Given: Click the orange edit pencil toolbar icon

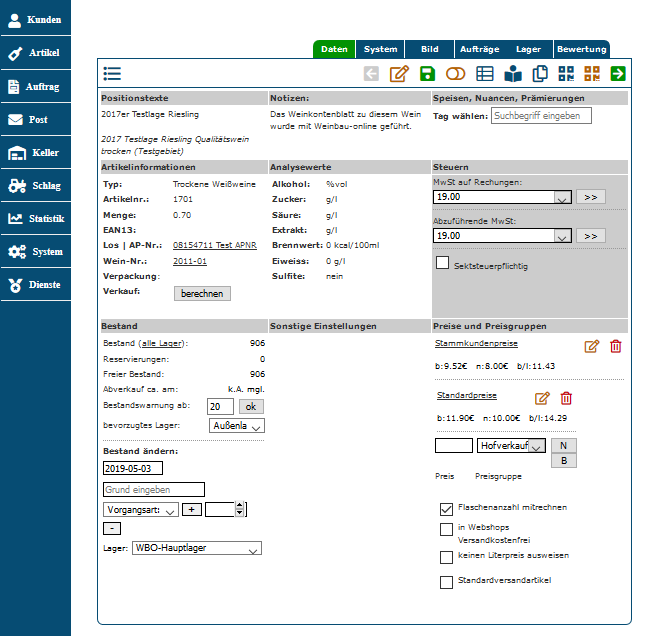Looking at the screenshot, I should pyautogui.click(x=399, y=73).
